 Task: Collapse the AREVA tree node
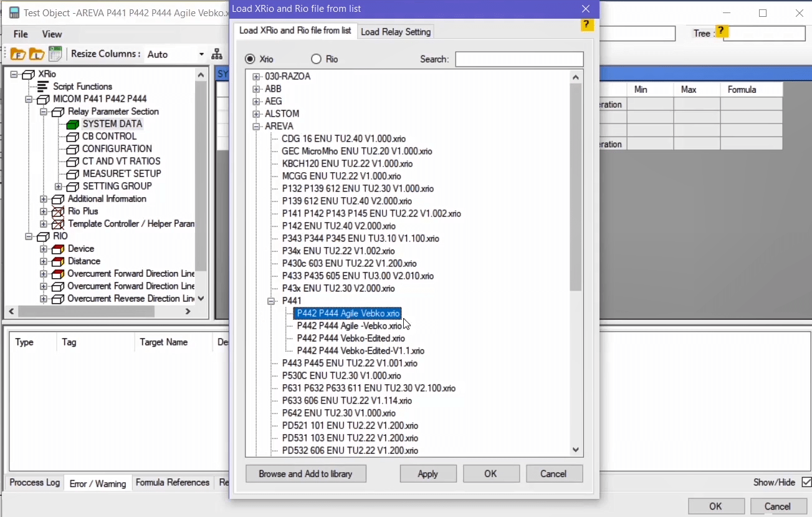coord(256,127)
